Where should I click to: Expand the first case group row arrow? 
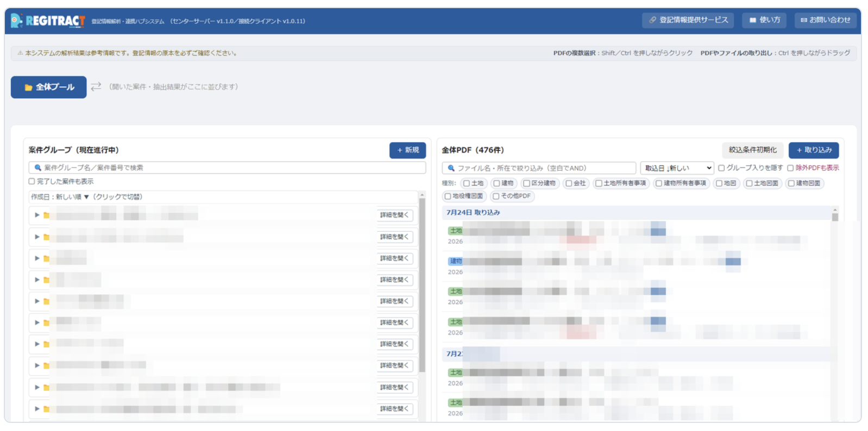pos(37,215)
